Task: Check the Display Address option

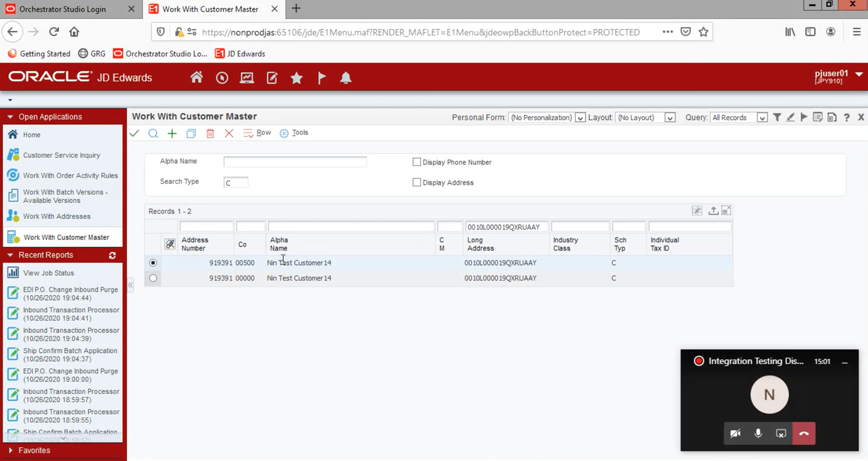Action: 416,182
